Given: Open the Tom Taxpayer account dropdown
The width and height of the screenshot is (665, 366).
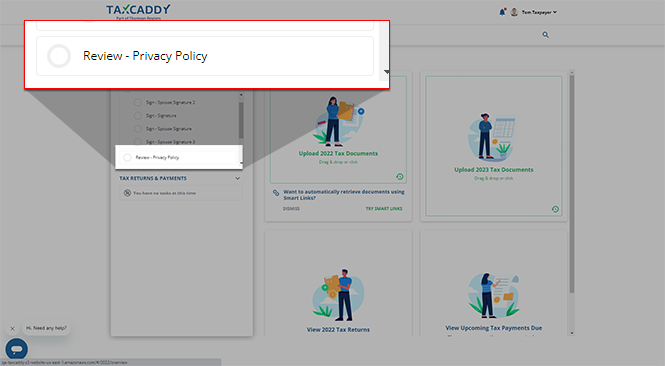Looking at the screenshot, I should [539, 12].
